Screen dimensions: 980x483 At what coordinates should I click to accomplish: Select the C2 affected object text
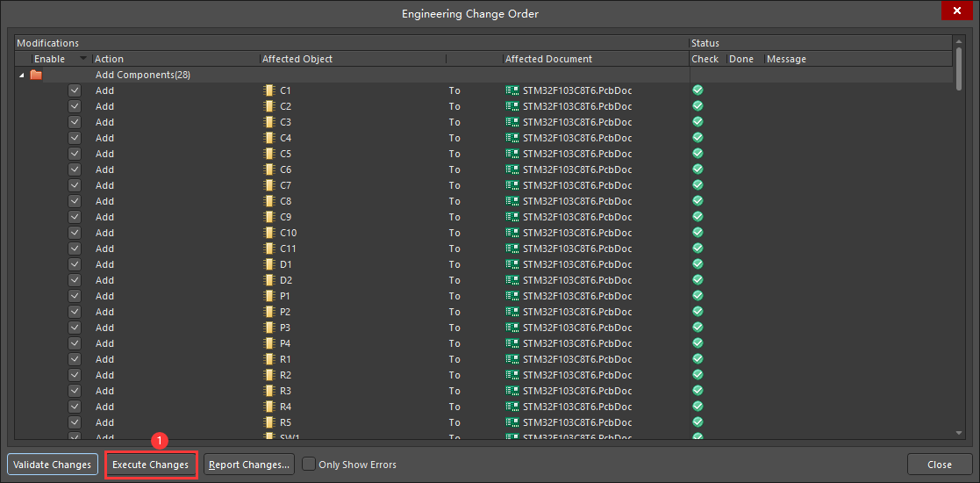point(284,105)
